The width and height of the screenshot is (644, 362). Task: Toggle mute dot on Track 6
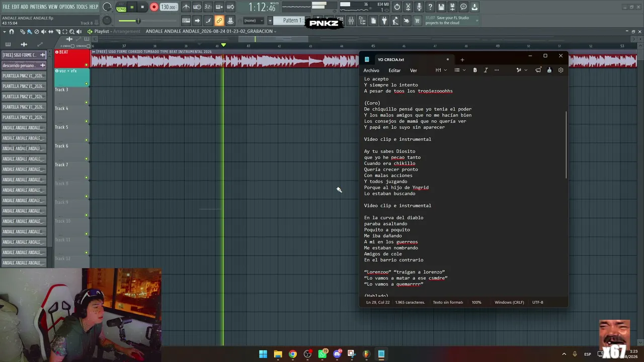(87, 159)
